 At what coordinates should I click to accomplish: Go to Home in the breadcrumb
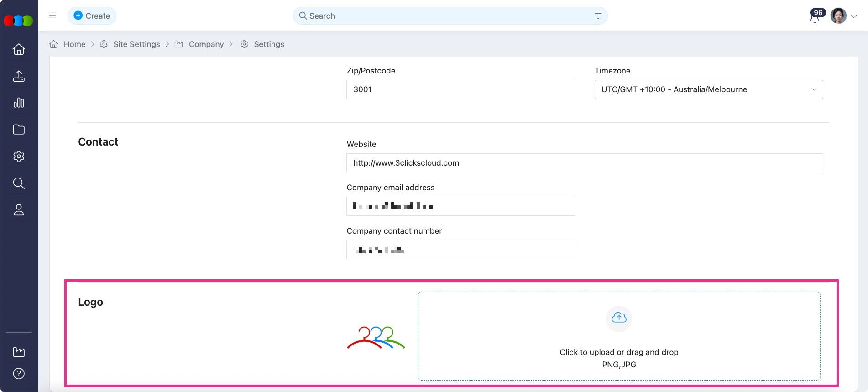(74, 44)
